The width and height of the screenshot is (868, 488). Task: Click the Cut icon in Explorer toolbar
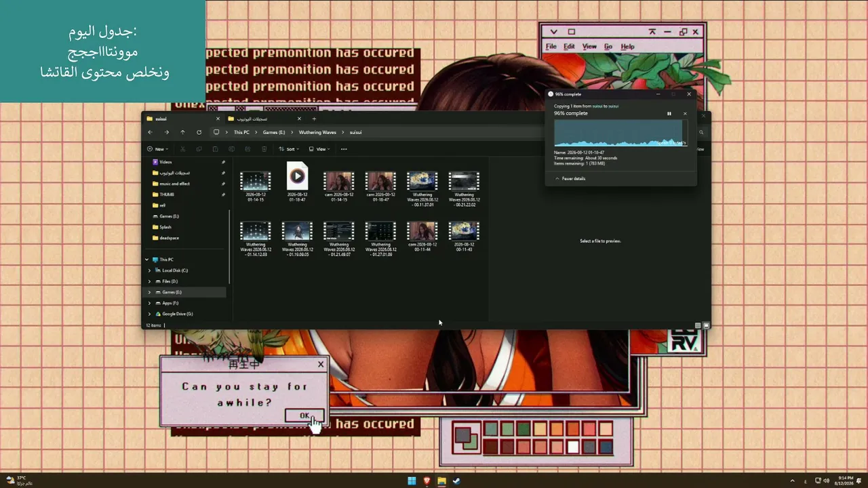pyautogui.click(x=182, y=149)
